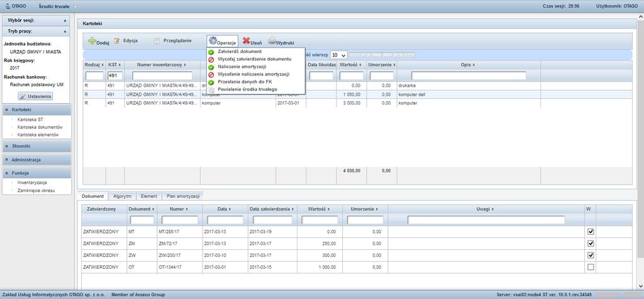Sort by the KST column header
The height and width of the screenshot is (299, 644).
[115, 65]
